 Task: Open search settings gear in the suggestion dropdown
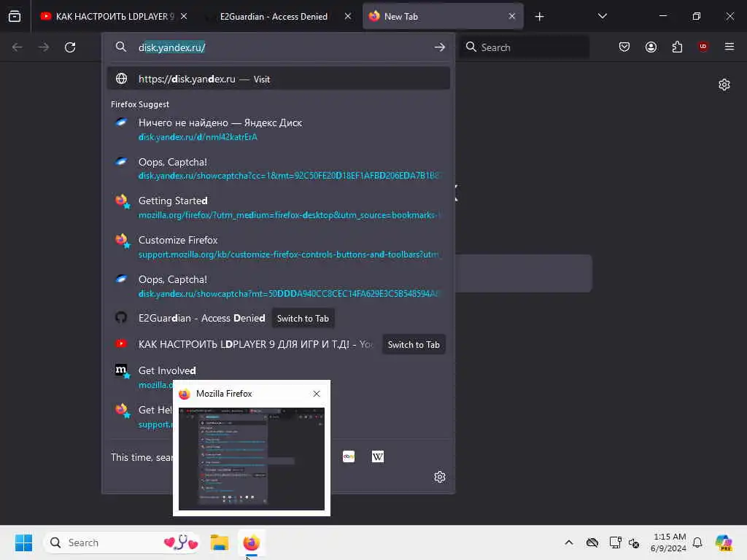(440, 477)
